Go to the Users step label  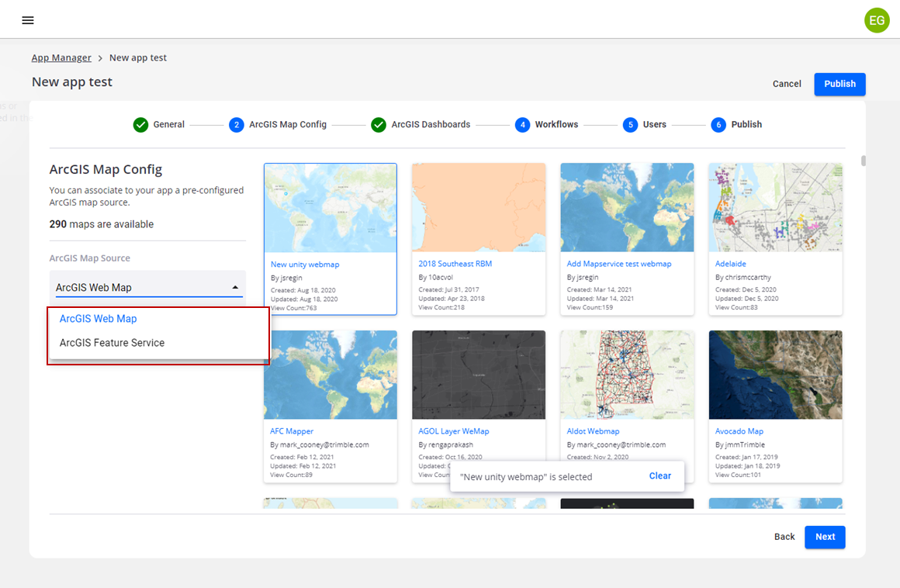tap(654, 124)
